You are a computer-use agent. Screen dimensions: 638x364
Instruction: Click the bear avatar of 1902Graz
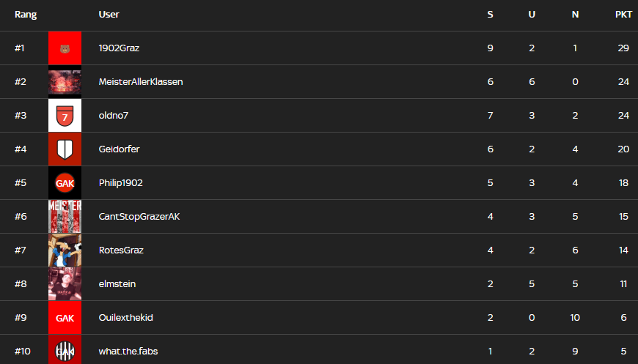pos(65,48)
